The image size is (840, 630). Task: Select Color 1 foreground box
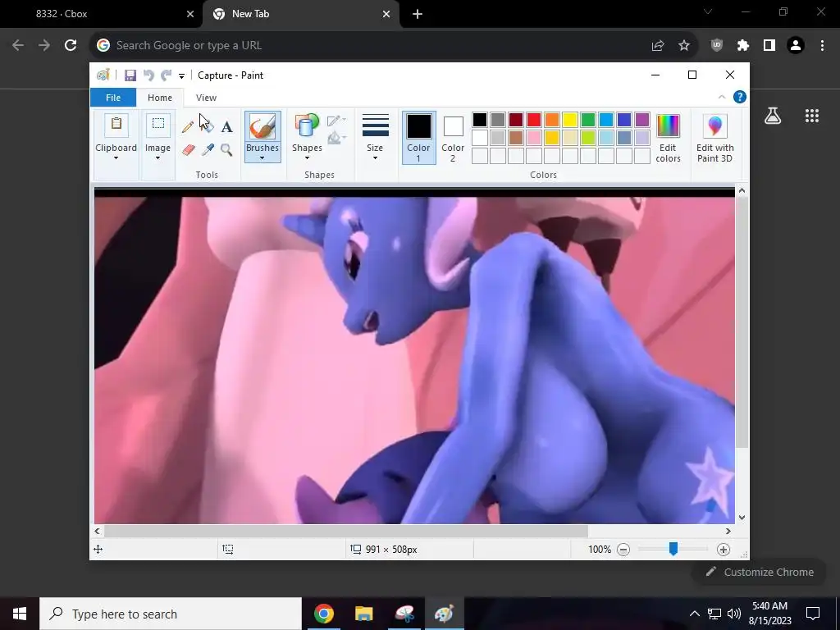(419, 138)
